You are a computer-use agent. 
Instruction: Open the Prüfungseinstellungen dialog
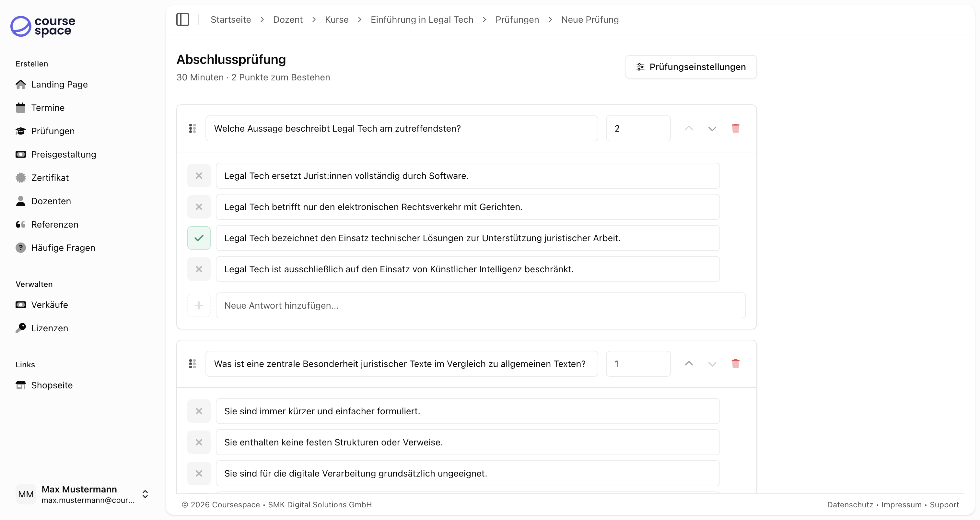(x=691, y=66)
